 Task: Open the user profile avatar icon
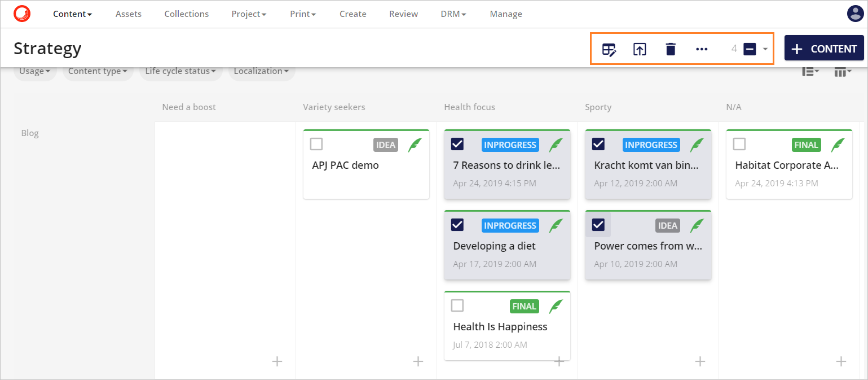point(855,14)
